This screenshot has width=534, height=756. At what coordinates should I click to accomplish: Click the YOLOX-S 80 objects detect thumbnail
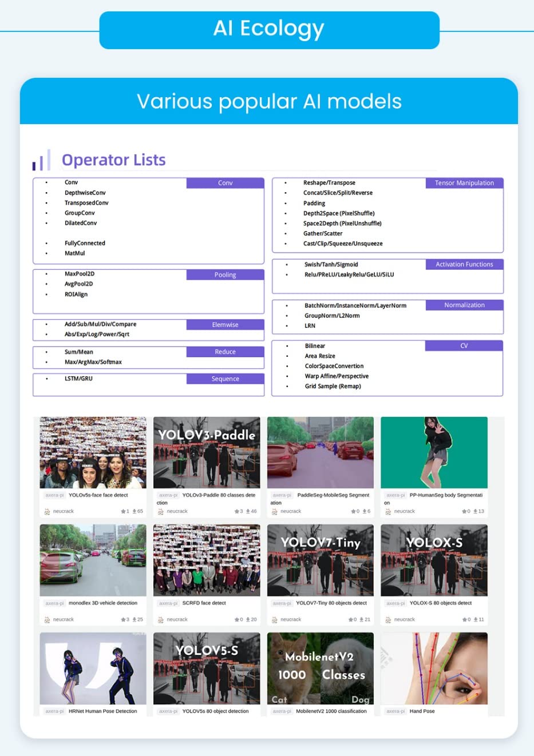click(434, 560)
